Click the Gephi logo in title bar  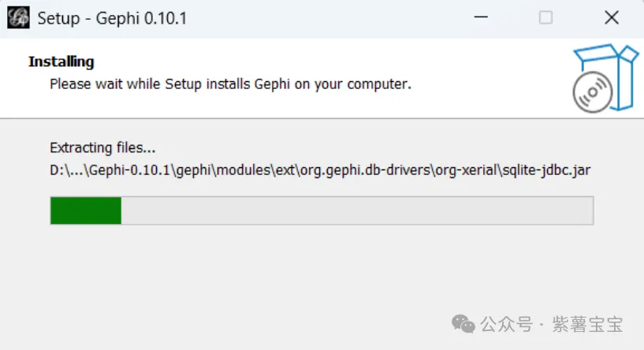(x=18, y=18)
